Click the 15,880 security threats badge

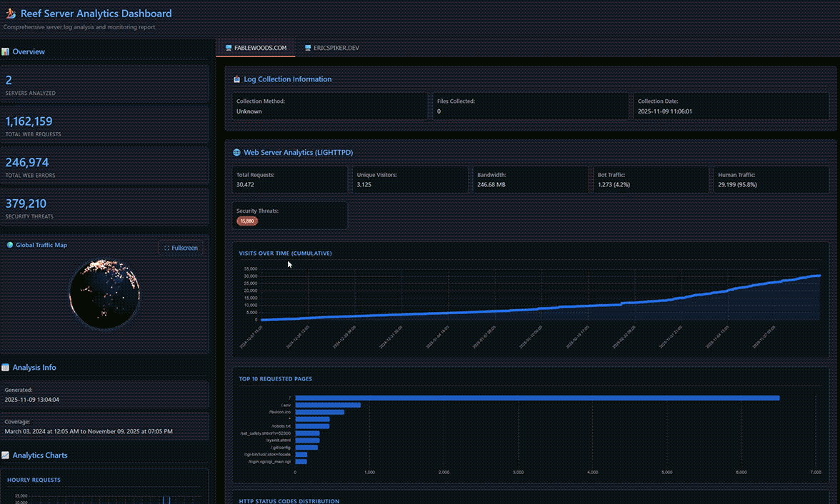click(x=247, y=221)
